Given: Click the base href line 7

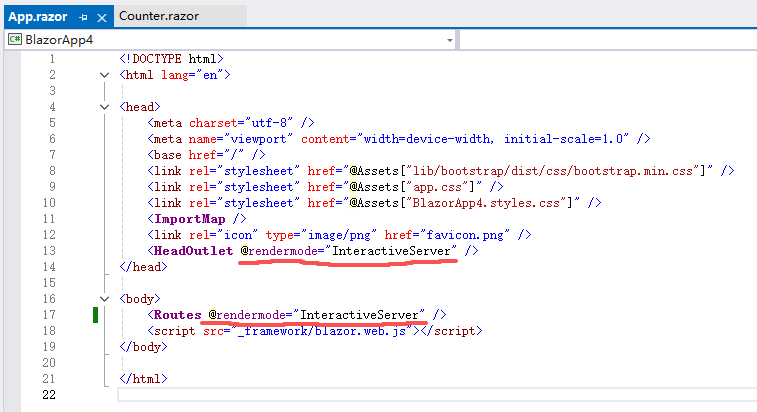Looking at the screenshot, I should pos(206,155).
